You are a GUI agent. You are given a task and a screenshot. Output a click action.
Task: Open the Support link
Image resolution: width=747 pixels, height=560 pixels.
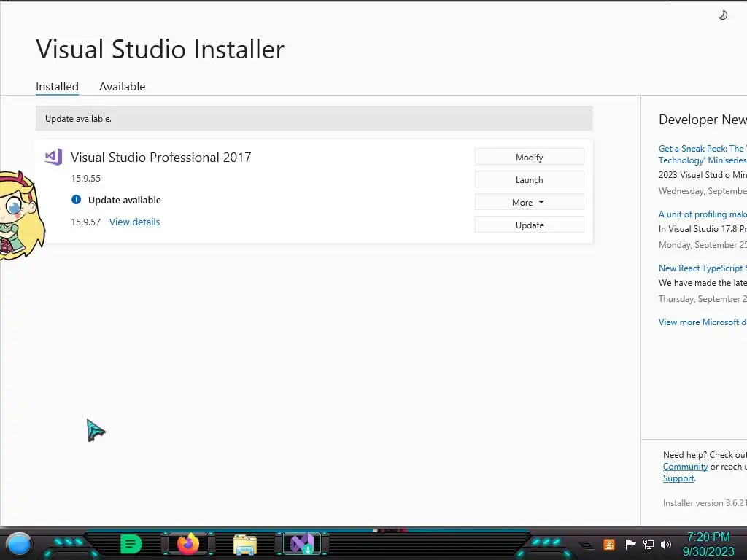pyautogui.click(x=678, y=478)
